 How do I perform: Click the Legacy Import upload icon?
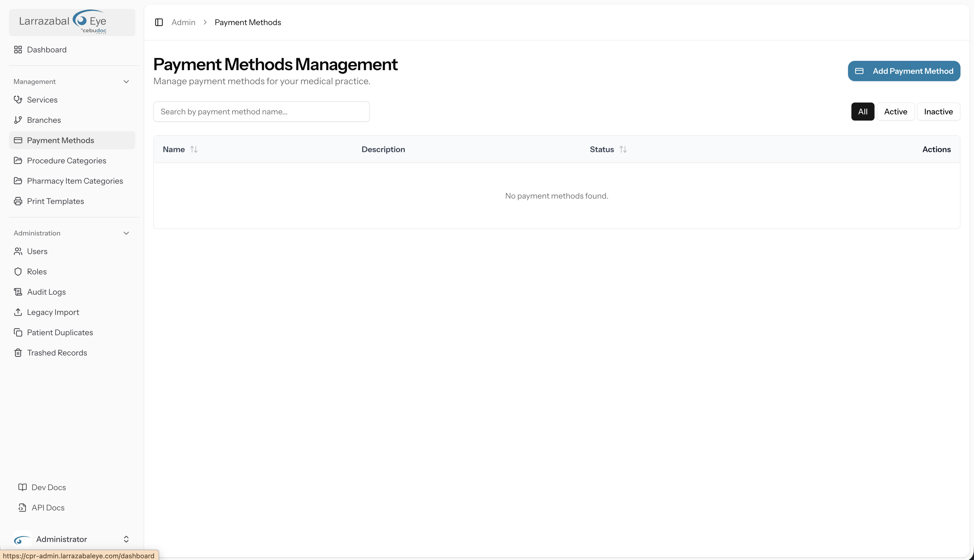tap(18, 312)
